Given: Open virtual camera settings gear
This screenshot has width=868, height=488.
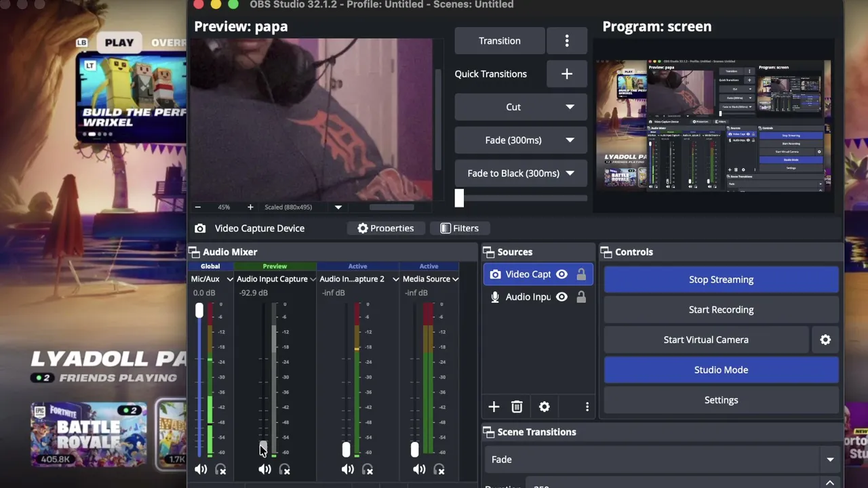Looking at the screenshot, I should [825, 340].
